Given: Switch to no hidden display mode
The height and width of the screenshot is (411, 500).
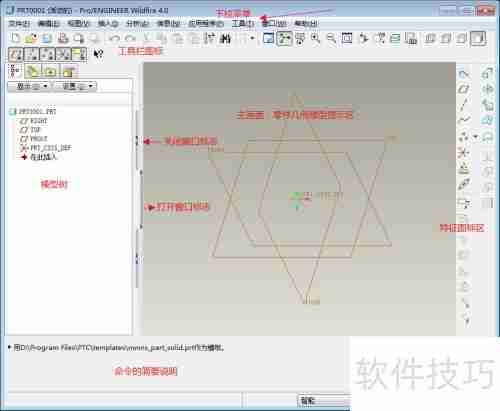Looking at the screenshot, I should click(462, 39).
